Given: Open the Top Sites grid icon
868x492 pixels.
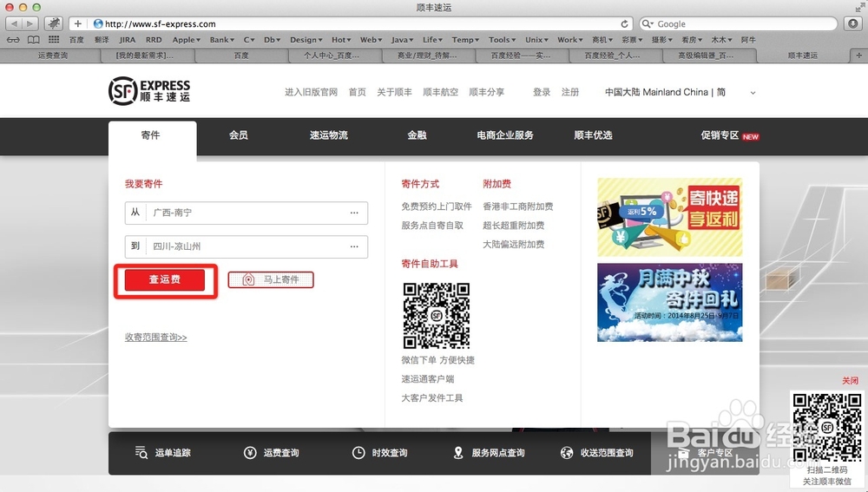Looking at the screenshot, I should click(x=54, y=40).
